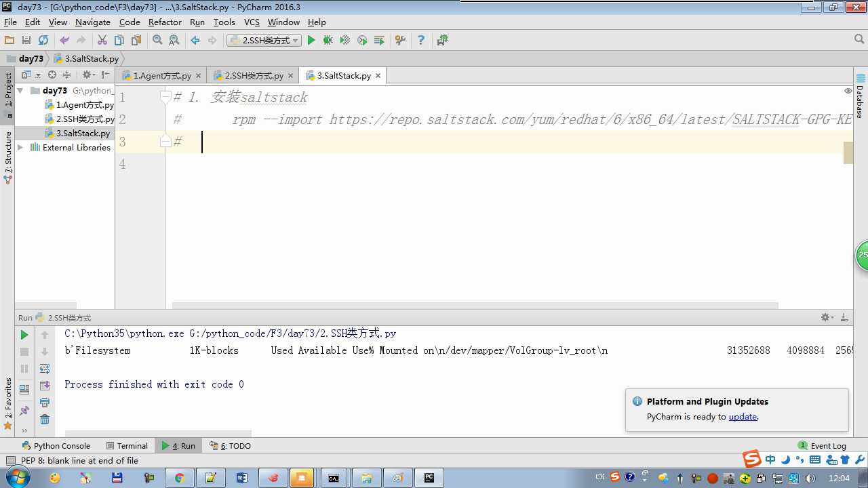Select 3.SaltStack.py in the project tree
This screenshot has height=488, width=868.
[x=77, y=134]
